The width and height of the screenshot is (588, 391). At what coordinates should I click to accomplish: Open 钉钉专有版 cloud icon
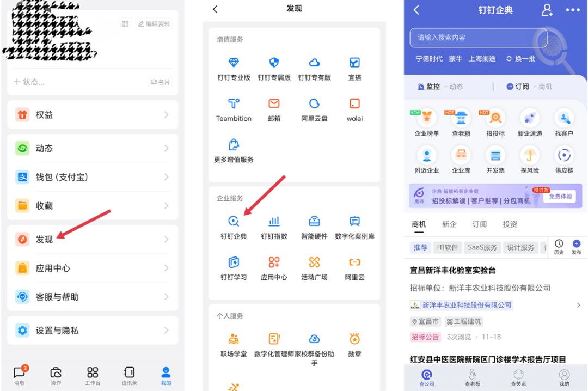tap(314, 69)
